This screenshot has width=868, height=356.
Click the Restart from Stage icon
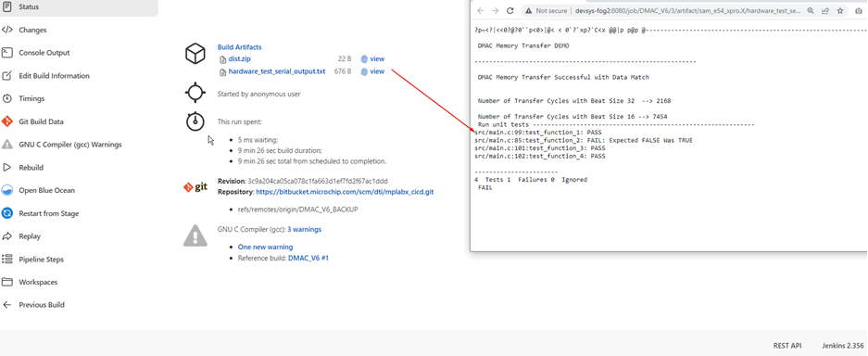coord(7,213)
